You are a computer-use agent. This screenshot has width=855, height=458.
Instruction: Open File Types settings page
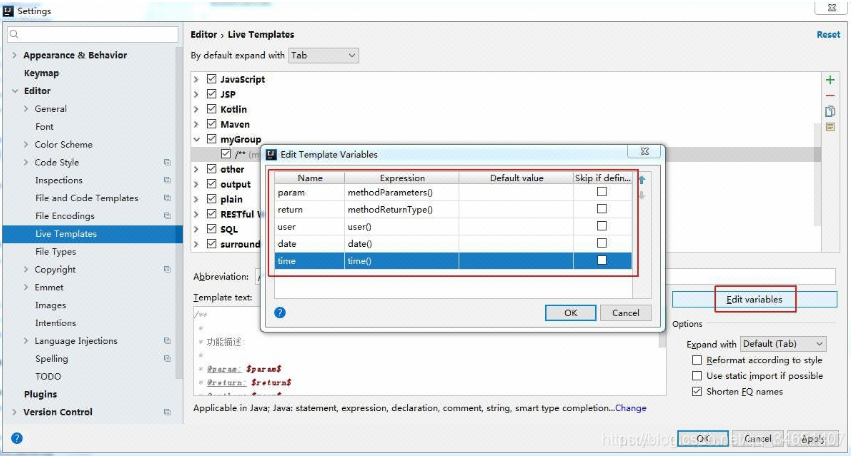point(56,251)
